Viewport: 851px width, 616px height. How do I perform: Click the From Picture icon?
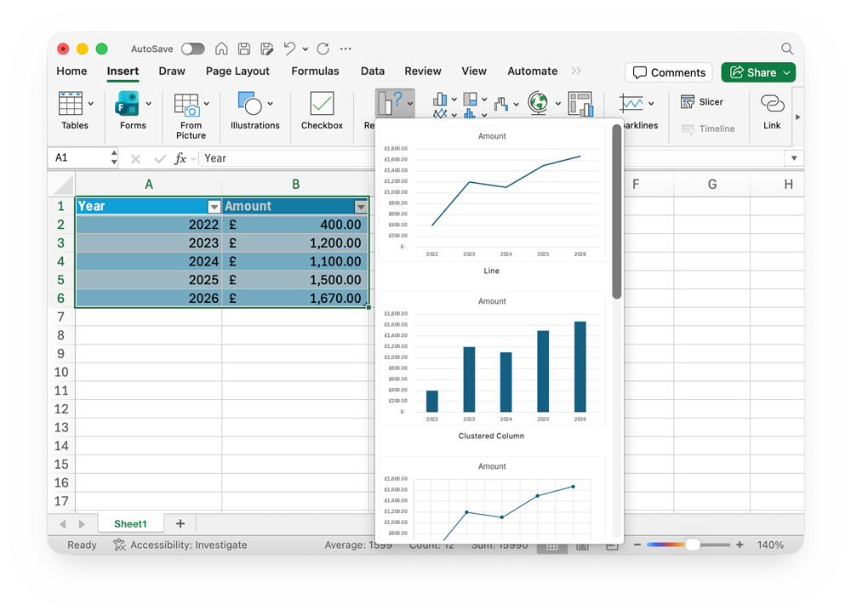coord(186,105)
